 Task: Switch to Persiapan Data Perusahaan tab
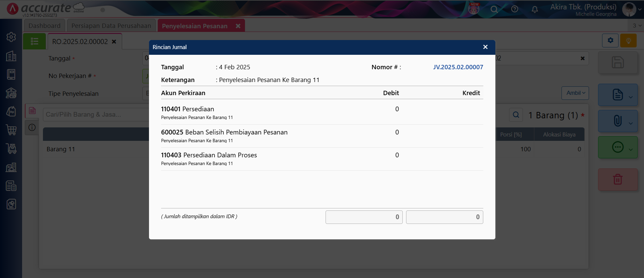[111, 26]
